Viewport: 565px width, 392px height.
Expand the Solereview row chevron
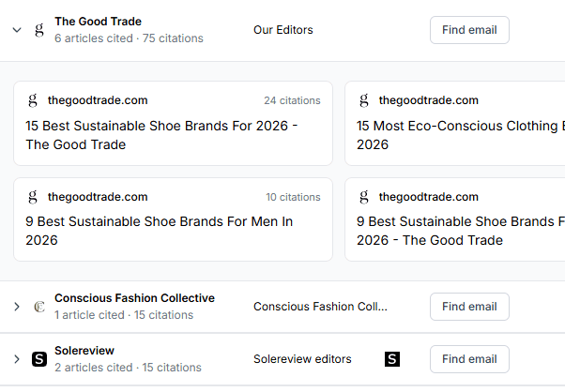pyautogui.click(x=17, y=359)
